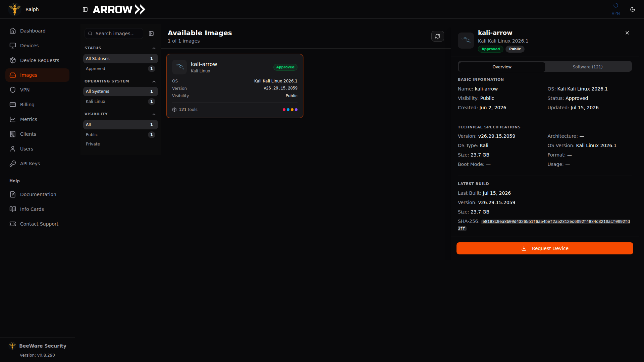This screenshot has width=644, height=362.
Task: Collapse the OPERATING SYSTEM filter section
Action: 154,81
